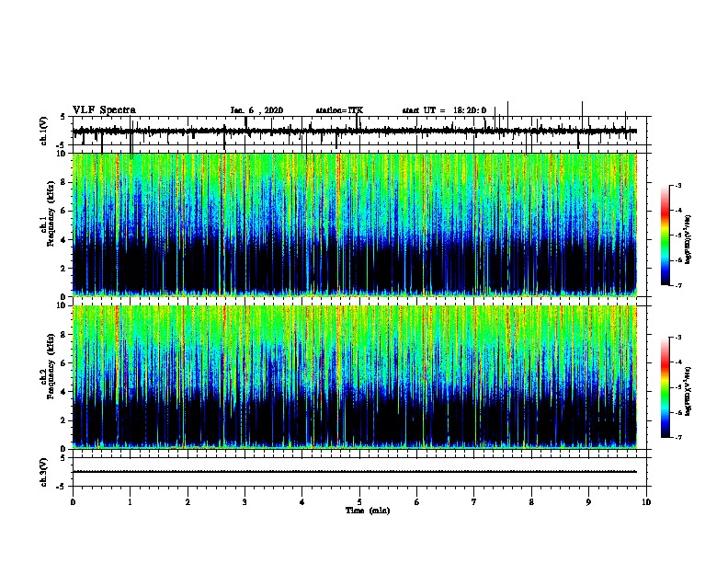Click time axis tick label "2"
The width and height of the screenshot is (728, 563).
pyautogui.click(x=188, y=502)
